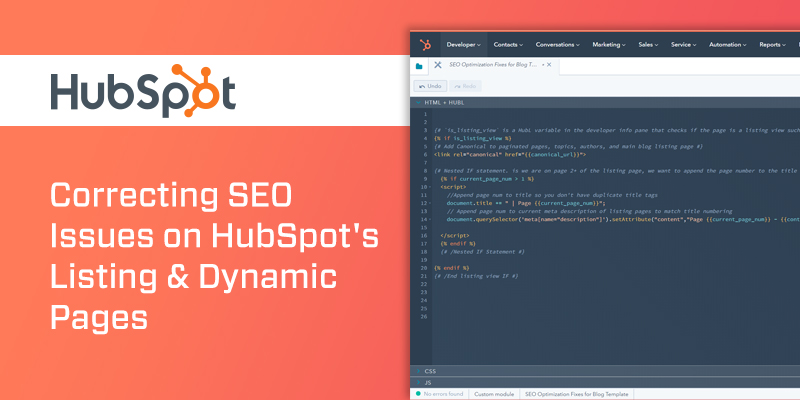This screenshot has height=400, width=800.
Task: Select the SEO Optimization Fixes for Blog tab
Action: pos(493,65)
